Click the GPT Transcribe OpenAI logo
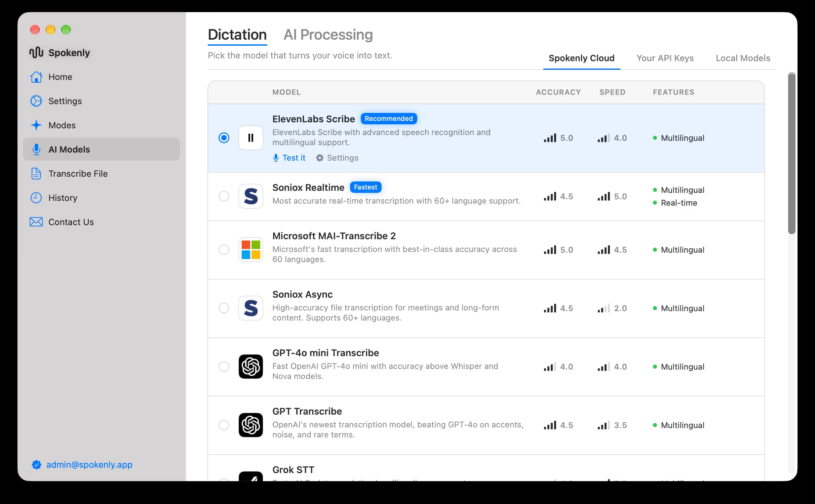The width and height of the screenshot is (815, 504). [251, 425]
